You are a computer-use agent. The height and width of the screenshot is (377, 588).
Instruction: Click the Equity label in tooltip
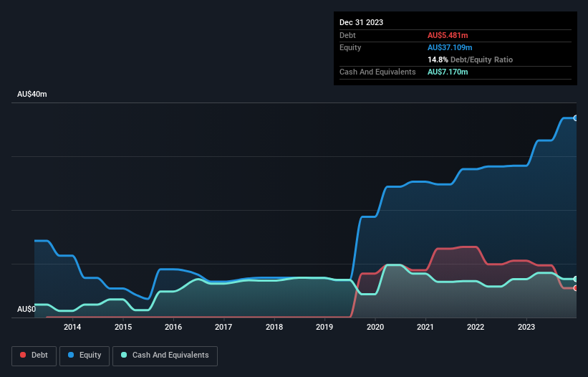(350, 47)
